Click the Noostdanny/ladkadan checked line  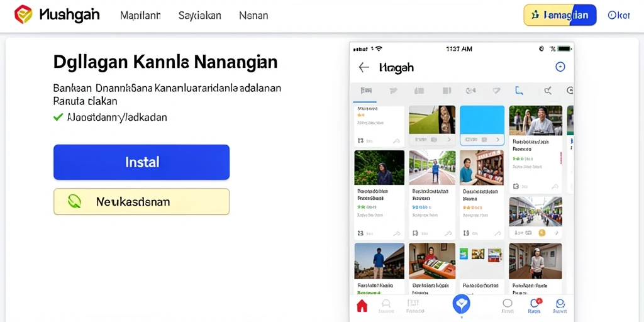[x=110, y=118]
